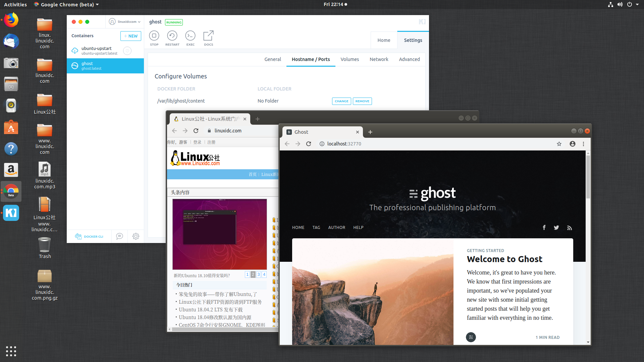The height and width of the screenshot is (362, 644).
Task: Open Activities overview
Action: (15, 4)
